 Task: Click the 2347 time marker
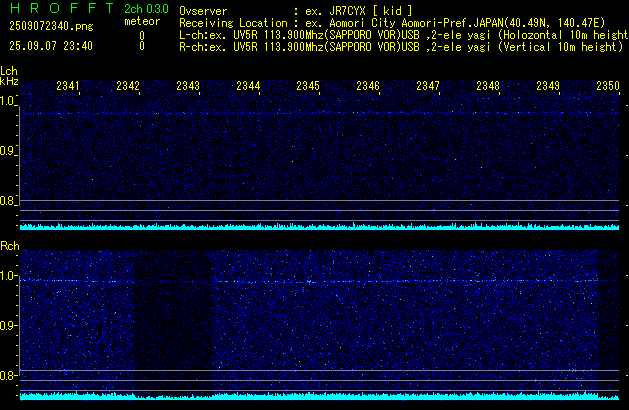(428, 86)
